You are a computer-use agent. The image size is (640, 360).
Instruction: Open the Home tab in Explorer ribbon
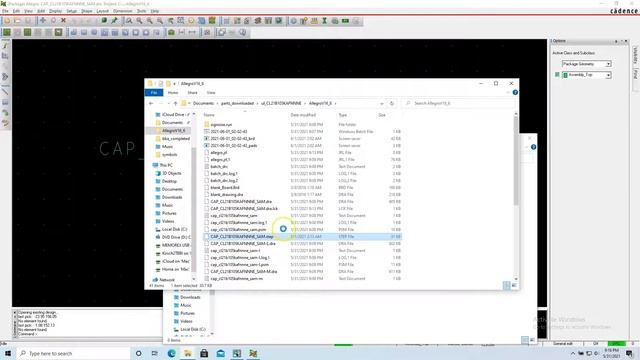[x=173, y=93]
